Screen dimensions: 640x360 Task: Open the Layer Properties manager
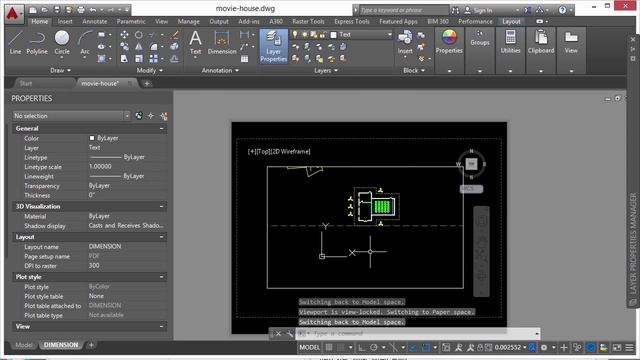[273, 46]
